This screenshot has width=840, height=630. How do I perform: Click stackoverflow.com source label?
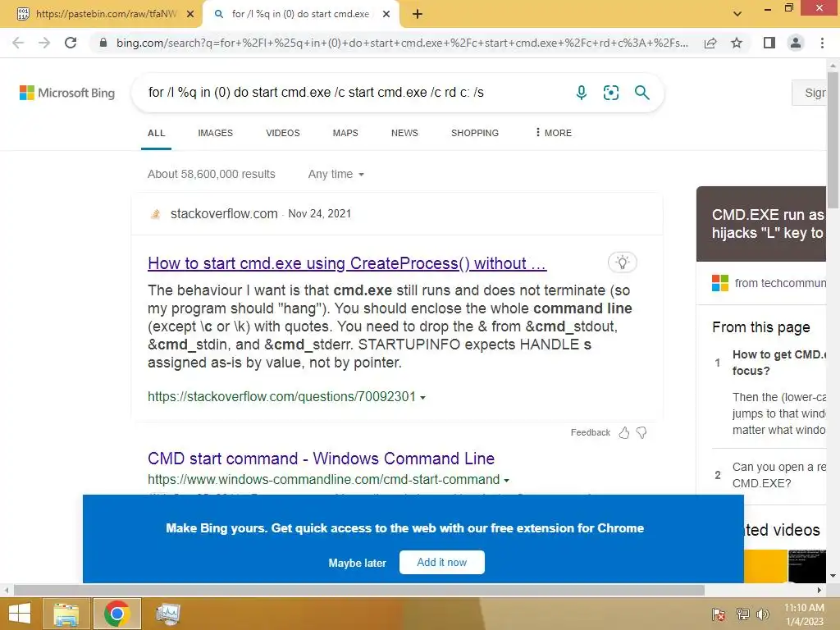224,214
